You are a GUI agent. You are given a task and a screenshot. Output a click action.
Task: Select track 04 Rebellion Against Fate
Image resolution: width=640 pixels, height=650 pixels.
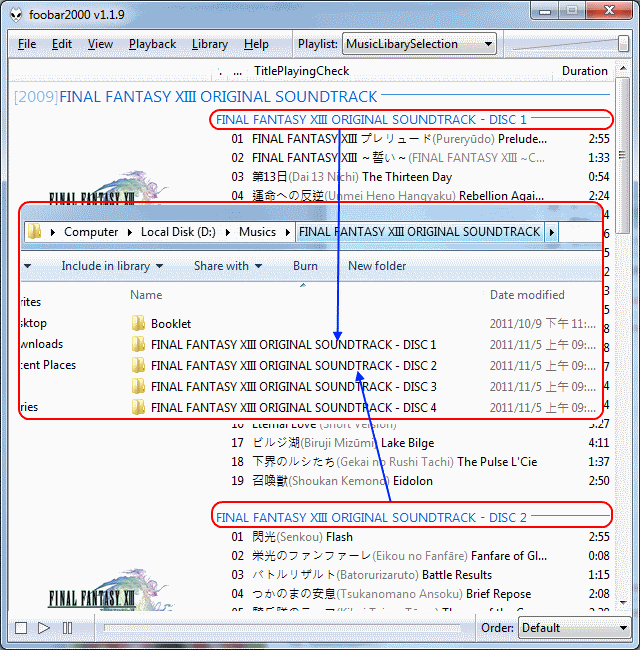[x=420, y=196]
